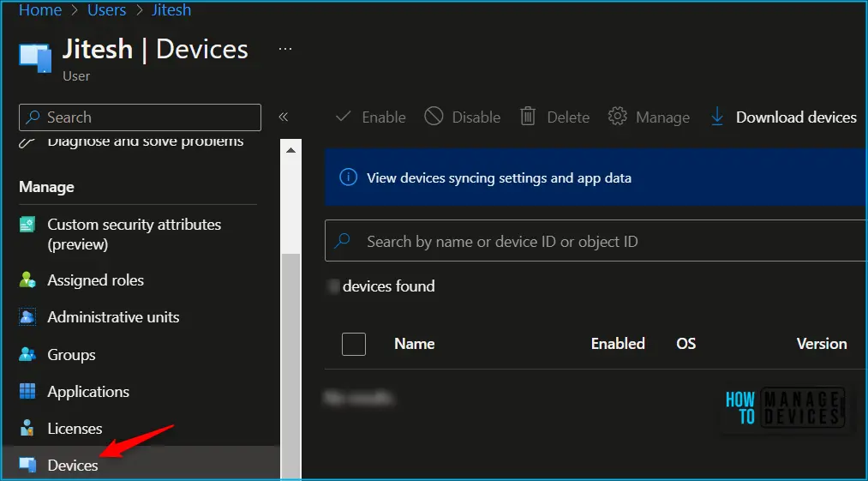Click the device search field
This screenshot has height=481, width=868.
596,240
